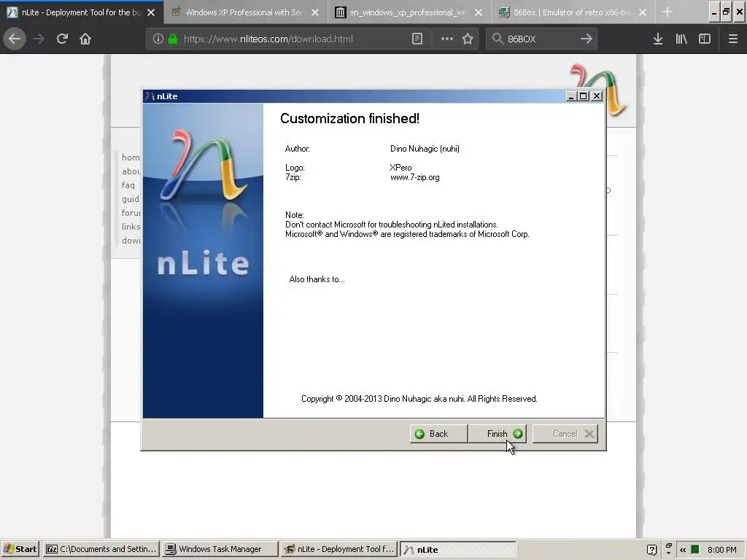Click the 8:00 PM system clock
Viewport: 747px width, 560px height.
[x=721, y=550]
